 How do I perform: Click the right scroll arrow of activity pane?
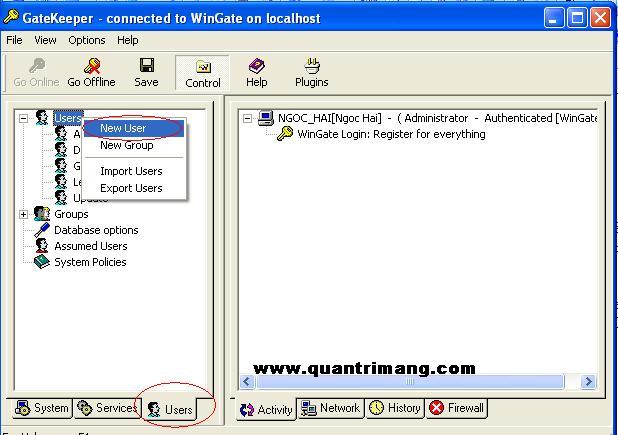click(x=588, y=381)
